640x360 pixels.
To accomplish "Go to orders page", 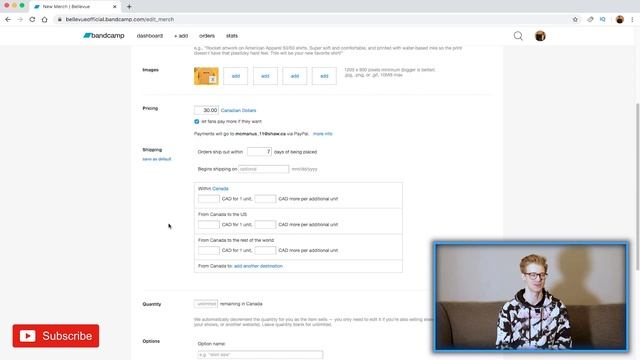I will pos(207,36).
